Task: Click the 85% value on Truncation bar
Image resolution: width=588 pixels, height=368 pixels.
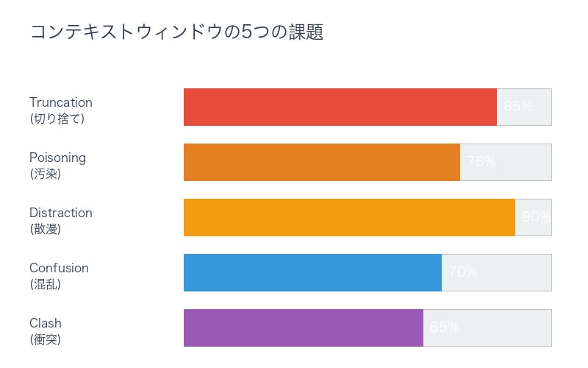Action: tap(517, 107)
